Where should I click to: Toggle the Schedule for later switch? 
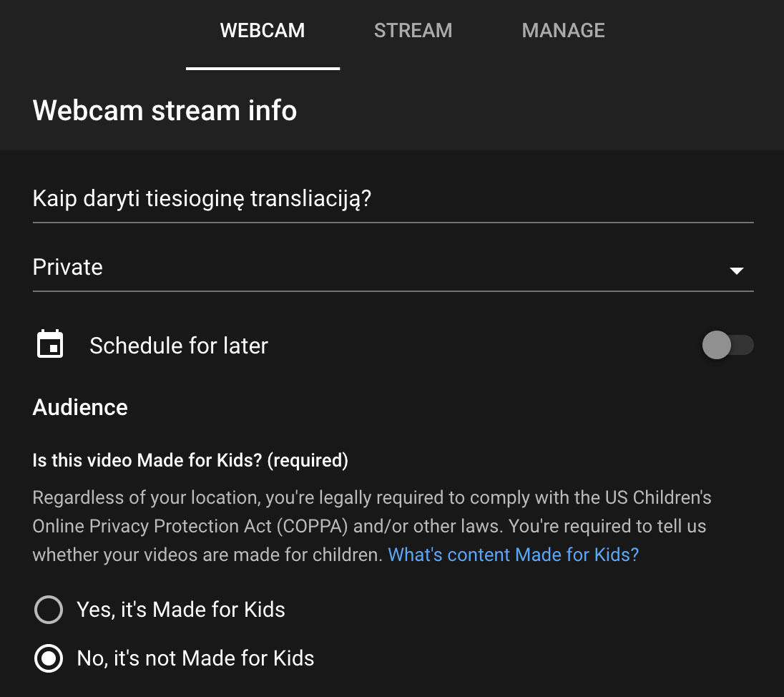[x=727, y=345]
